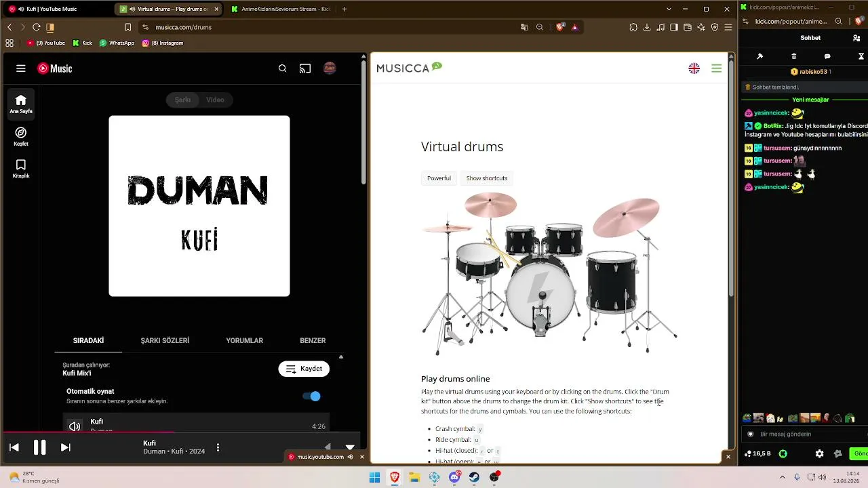Open a new browser tab
This screenshot has height=488, width=868.
344,9
